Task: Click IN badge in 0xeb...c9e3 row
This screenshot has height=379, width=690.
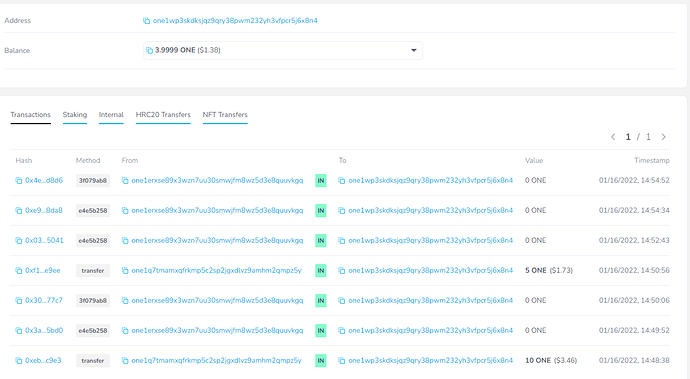Action: 321,361
